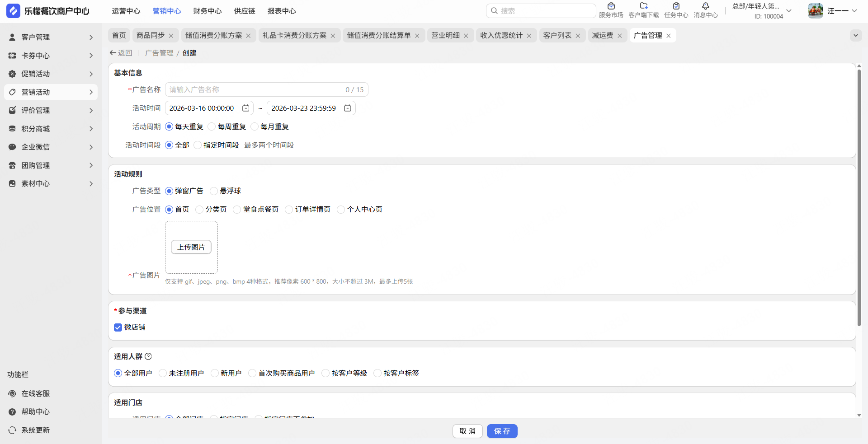
Task: Click the 上传图片 button
Action: point(191,247)
